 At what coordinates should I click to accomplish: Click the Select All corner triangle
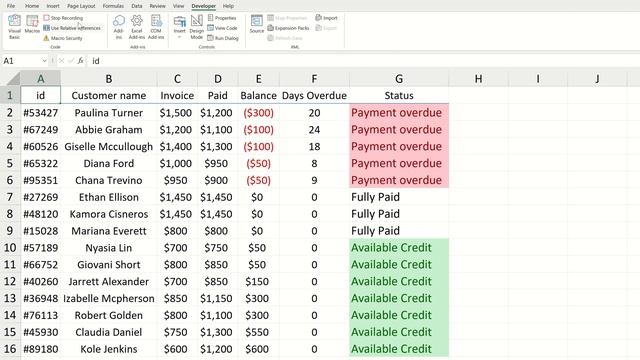[x=10, y=78]
